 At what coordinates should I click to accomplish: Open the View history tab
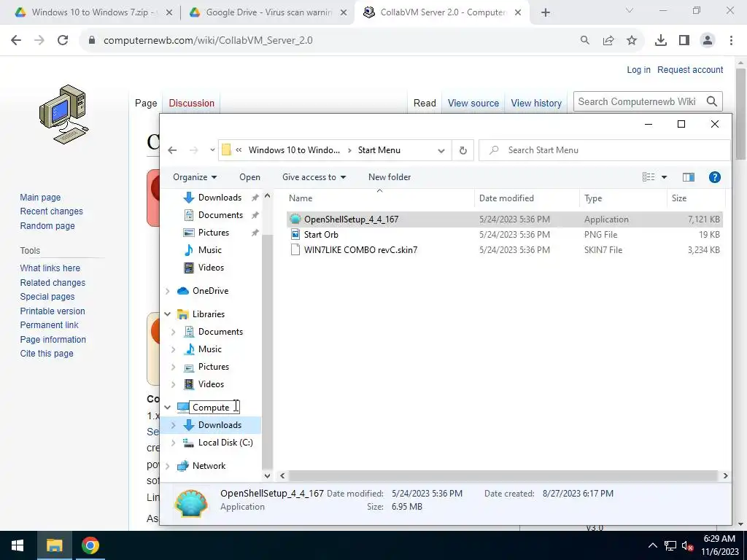(536, 104)
